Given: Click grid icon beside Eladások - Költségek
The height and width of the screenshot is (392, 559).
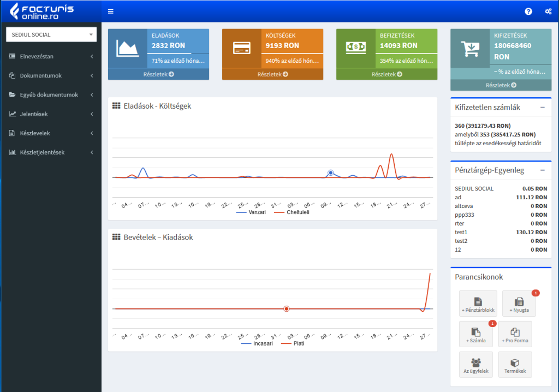Looking at the screenshot, I should [116, 105].
